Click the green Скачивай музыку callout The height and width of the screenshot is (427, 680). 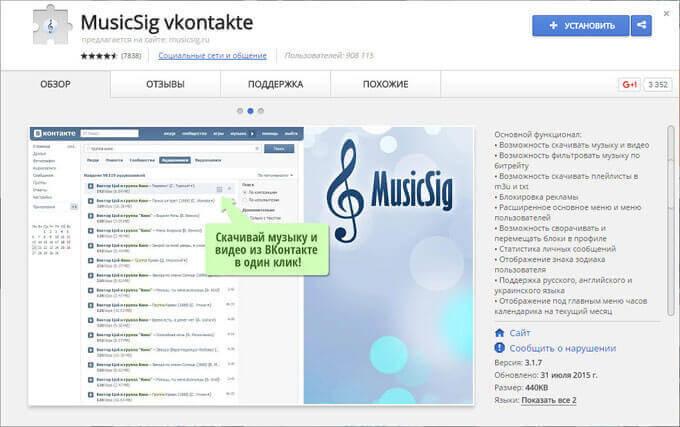click(x=267, y=249)
